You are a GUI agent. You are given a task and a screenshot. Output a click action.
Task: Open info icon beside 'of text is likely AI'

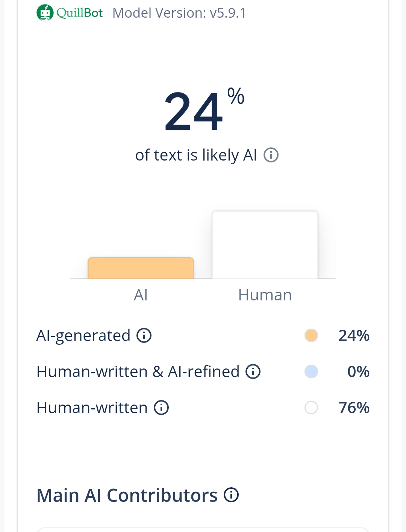pos(271,155)
